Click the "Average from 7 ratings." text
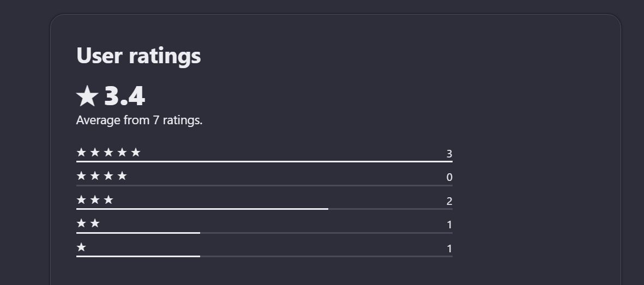 139,120
